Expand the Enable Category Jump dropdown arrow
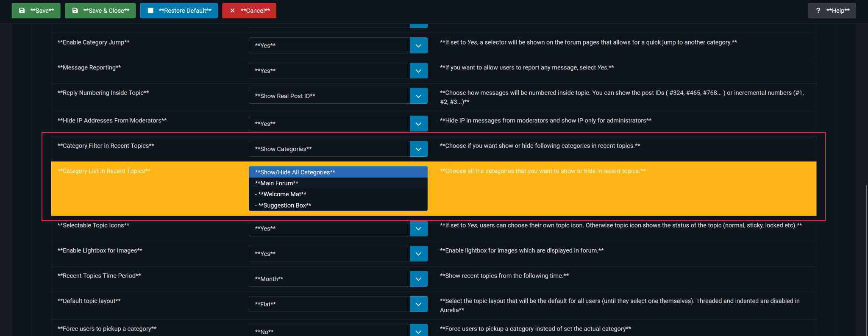868x336 pixels. pyautogui.click(x=418, y=46)
